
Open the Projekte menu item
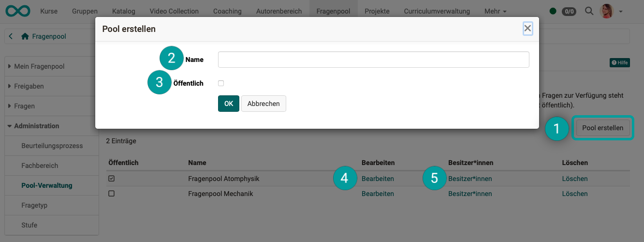(x=377, y=11)
